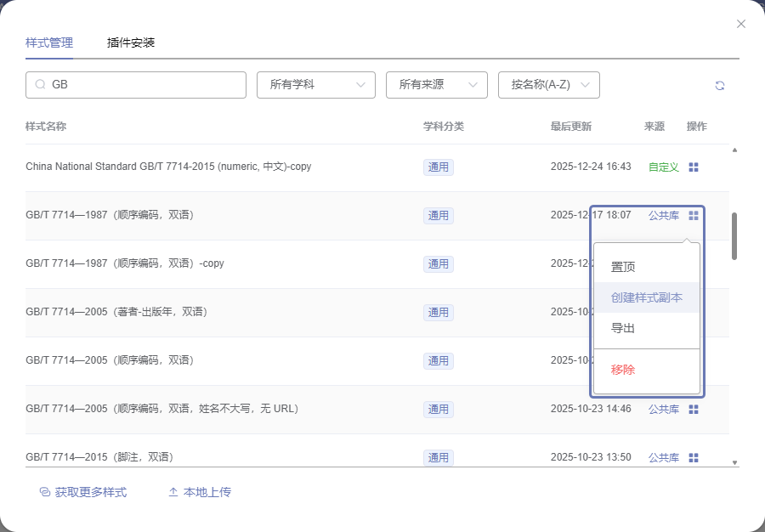The width and height of the screenshot is (765, 532).
Task: Click into the GB search field
Action: click(x=144, y=85)
